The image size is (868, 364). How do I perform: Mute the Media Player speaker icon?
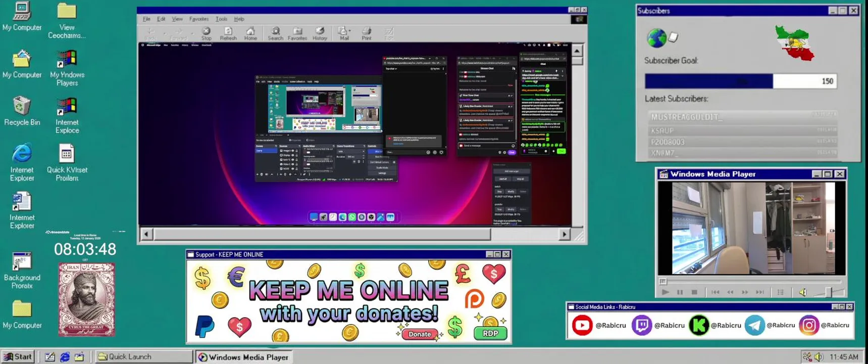(803, 292)
